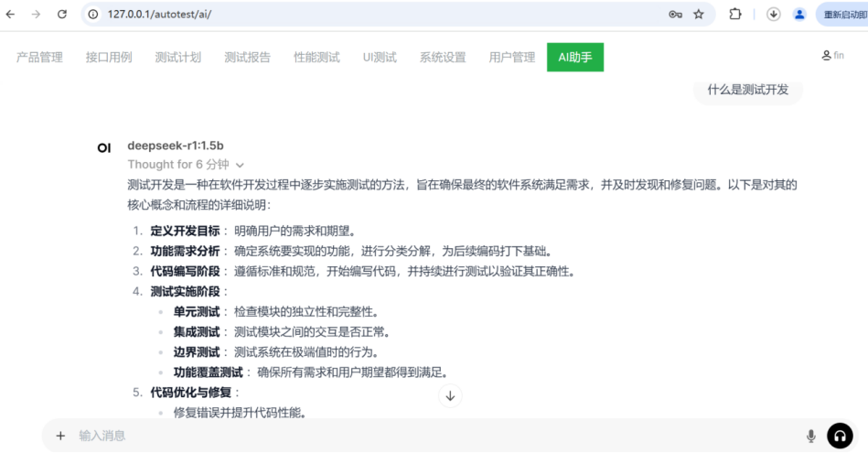Click the 单元测试 bullet text
Viewport: 868px width, 453px height.
coord(276,312)
